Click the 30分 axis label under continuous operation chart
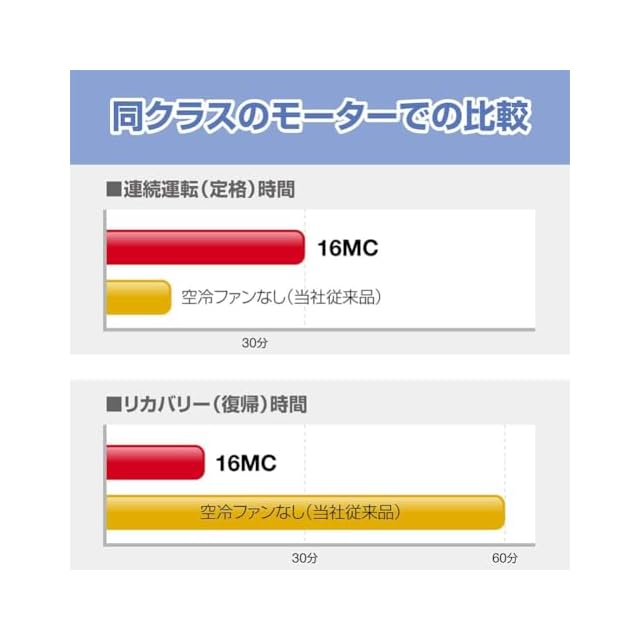The width and height of the screenshot is (640, 640). (x=255, y=343)
